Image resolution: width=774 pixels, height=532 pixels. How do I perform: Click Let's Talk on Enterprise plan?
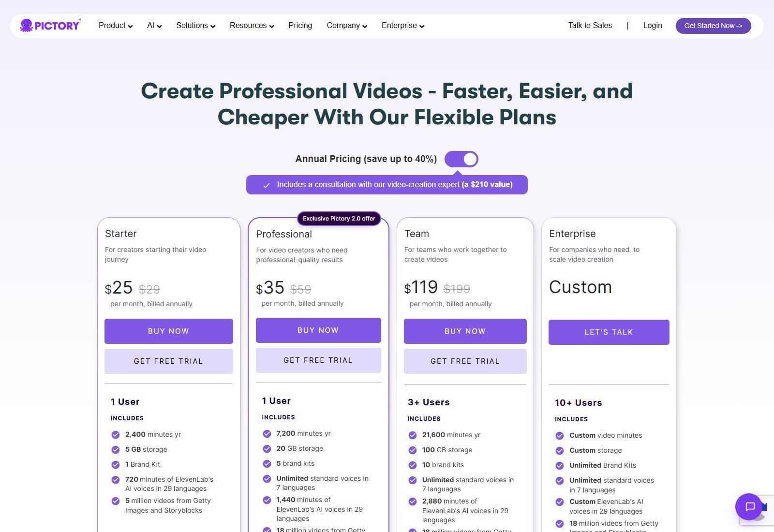coord(609,332)
